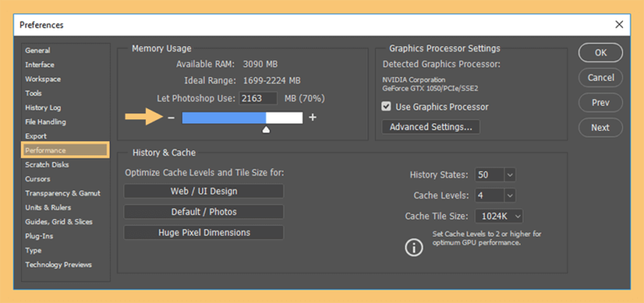Screen dimensions: 644x303
Task: Open the Transparency & Gamut section
Action: 62,193
